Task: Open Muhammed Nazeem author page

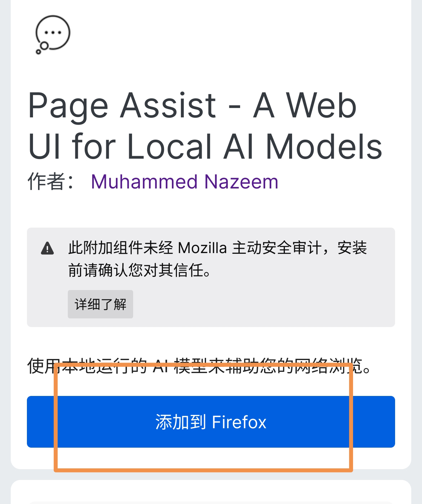Action: point(185,182)
